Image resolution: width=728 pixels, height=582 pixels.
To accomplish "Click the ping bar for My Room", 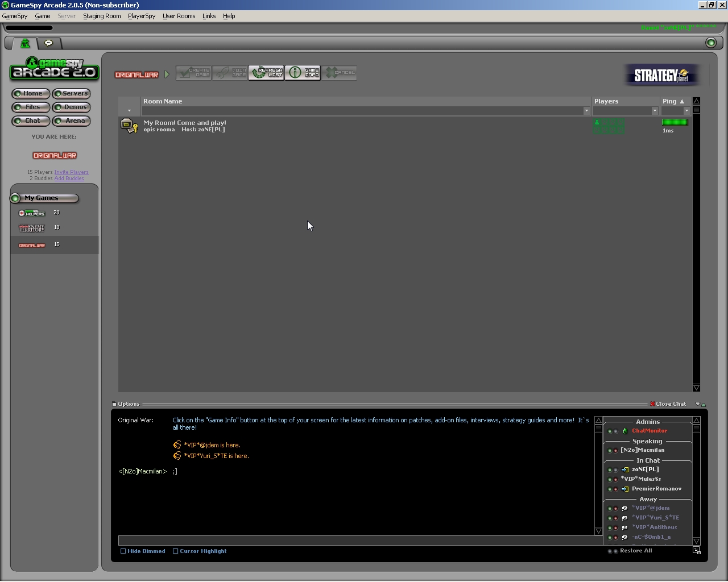I will [x=675, y=122].
